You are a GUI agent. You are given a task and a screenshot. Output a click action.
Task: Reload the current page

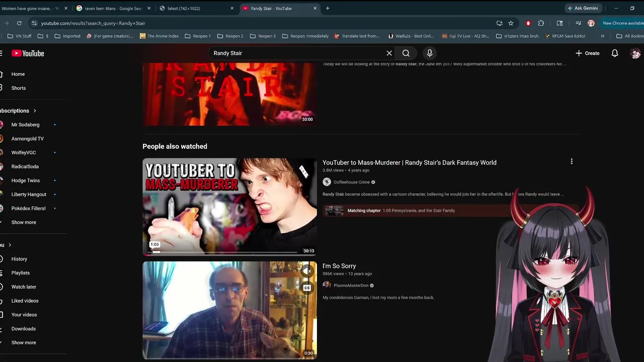click(x=19, y=23)
